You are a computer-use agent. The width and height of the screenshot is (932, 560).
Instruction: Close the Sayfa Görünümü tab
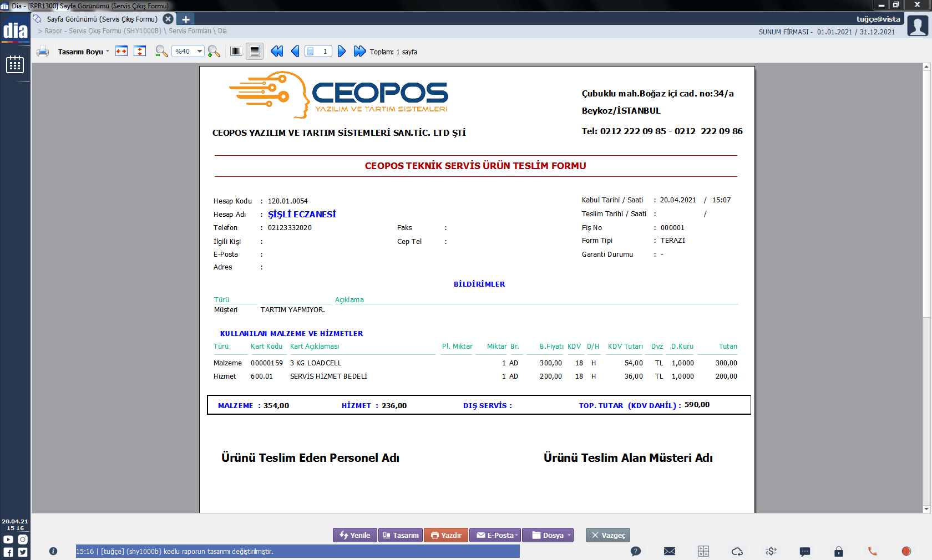point(168,19)
